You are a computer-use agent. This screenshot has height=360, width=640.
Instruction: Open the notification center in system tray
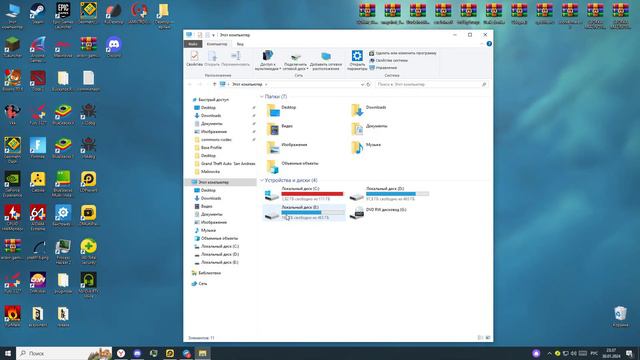click(x=629, y=353)
